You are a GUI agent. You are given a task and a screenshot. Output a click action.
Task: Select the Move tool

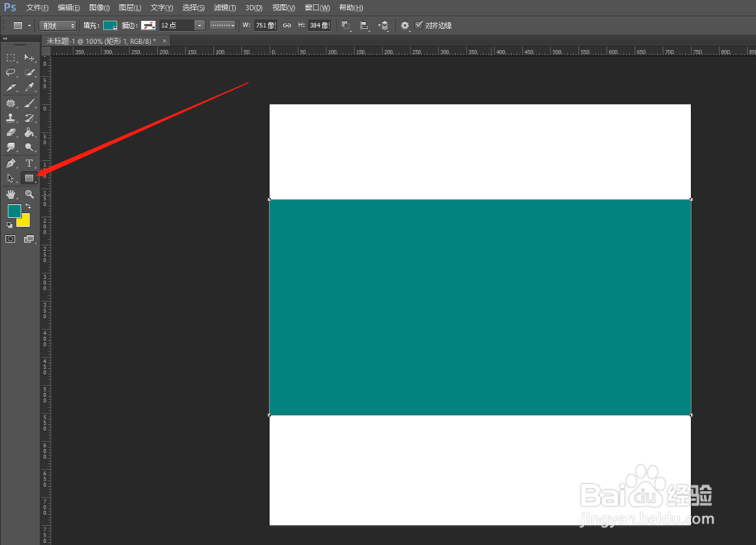(x=29, y=57)
